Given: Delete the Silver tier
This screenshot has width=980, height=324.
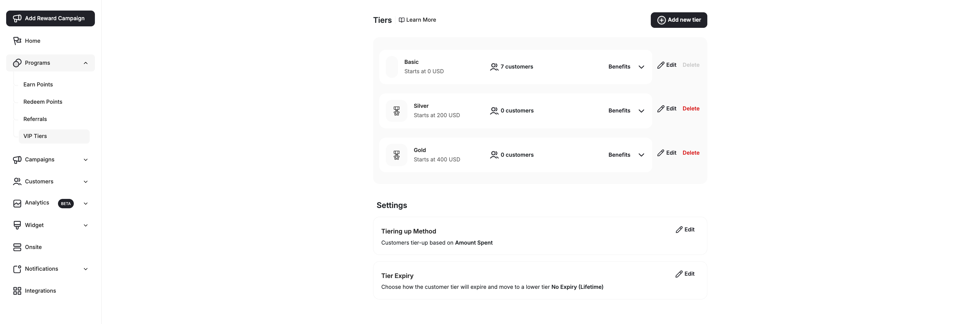Looking at the screenshot, I should tap(691, 108).
